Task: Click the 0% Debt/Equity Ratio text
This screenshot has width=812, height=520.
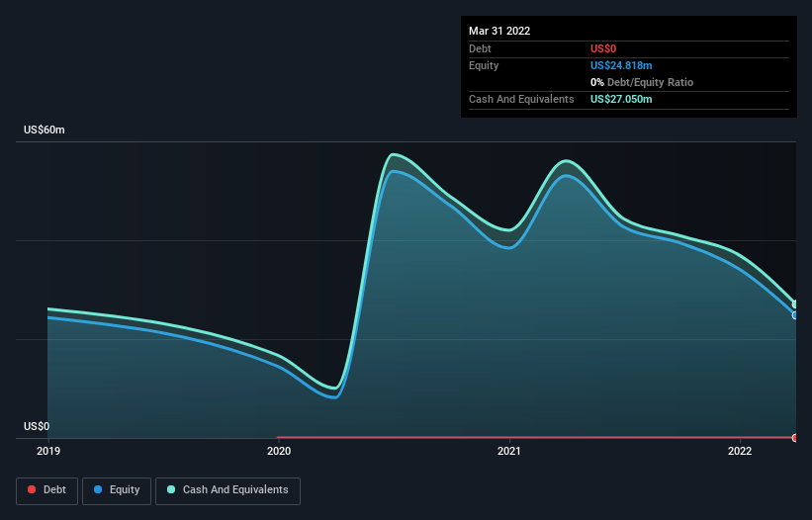Action: (642, 82)
